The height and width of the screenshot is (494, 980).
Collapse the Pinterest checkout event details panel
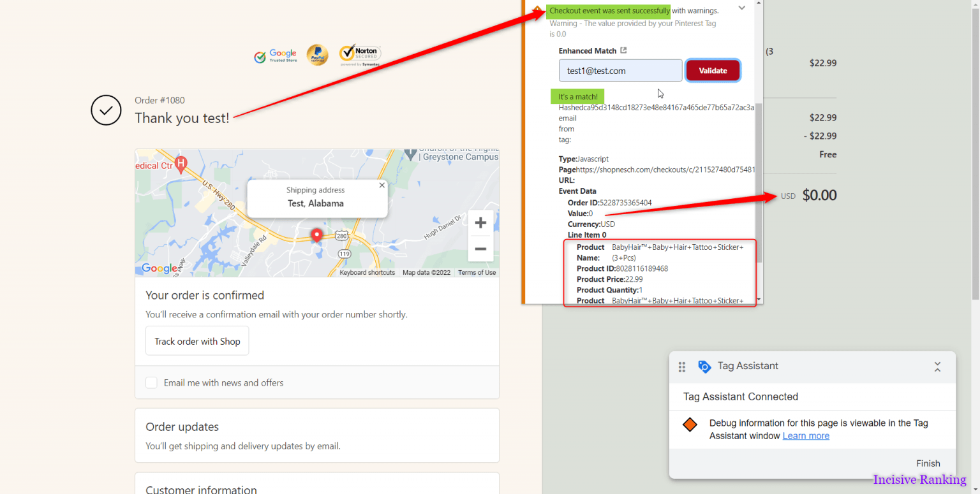[x=741, y=8]
